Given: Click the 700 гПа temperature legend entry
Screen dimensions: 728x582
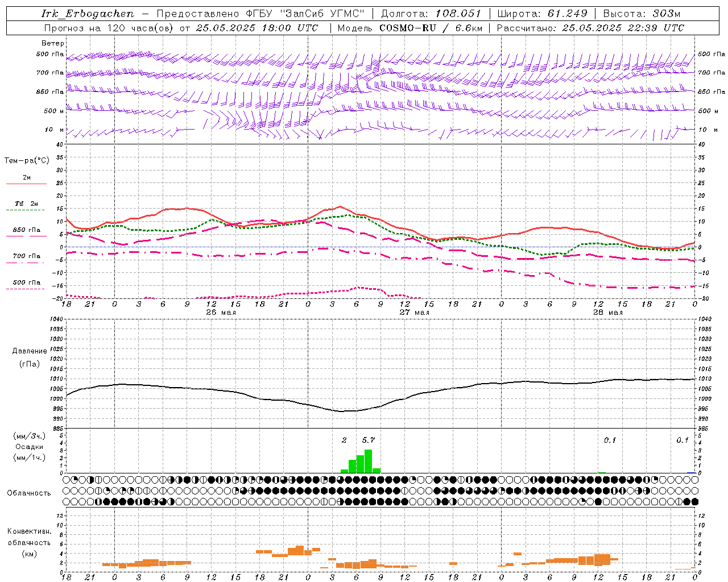Looking at the screenshot, I should 27,256.
